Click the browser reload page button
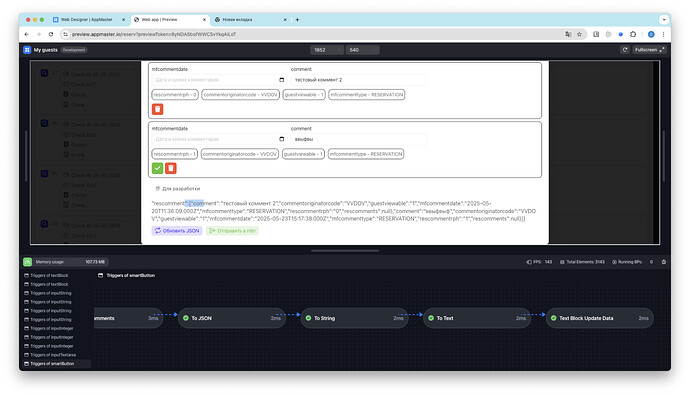Image resolution: width=690 pixels, height=396 pixels. click(x=51, y=34)
